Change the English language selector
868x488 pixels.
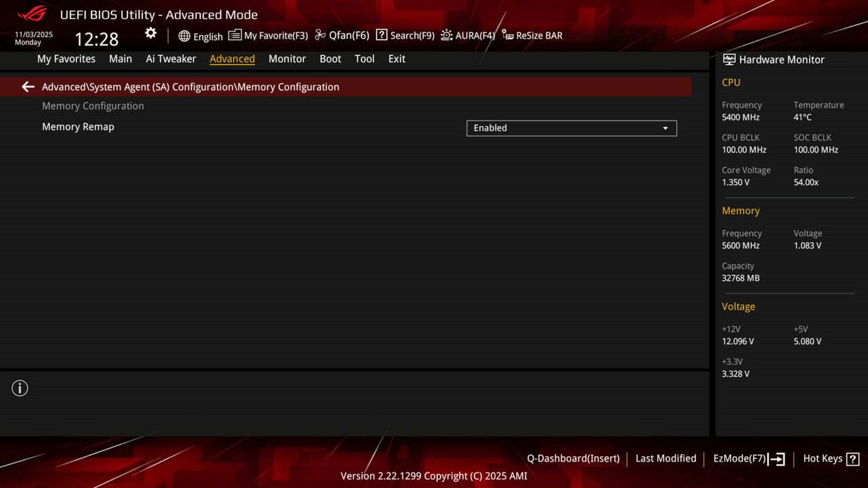pyautogui.click(x=201, y=36)
